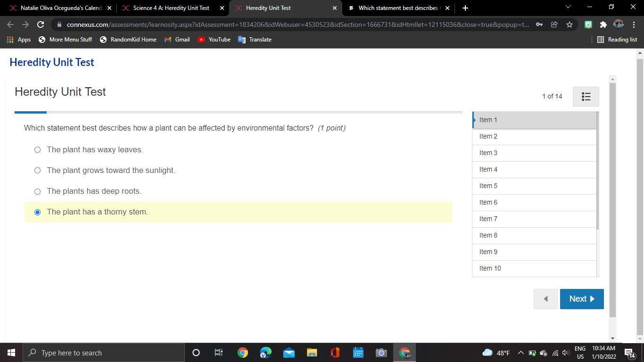Open ENG US language indicator
This screenshot has height=362, width=644.
(x=580, y=353)
